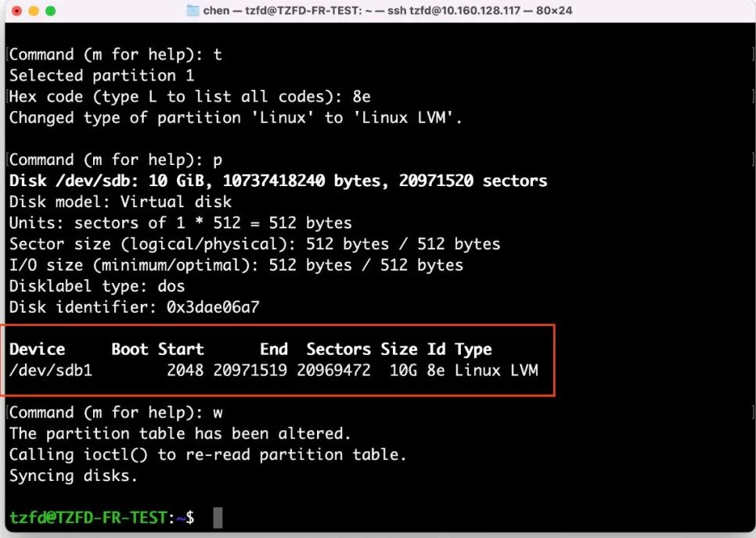Click the size value '10G'

(403, 371)
